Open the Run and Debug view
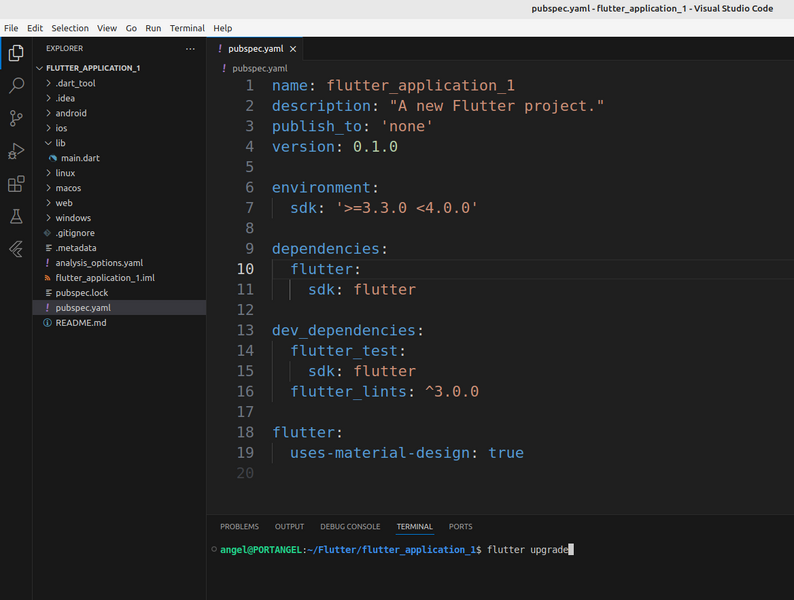Screen dimensions: 794x600 click(x=16, y=151)
